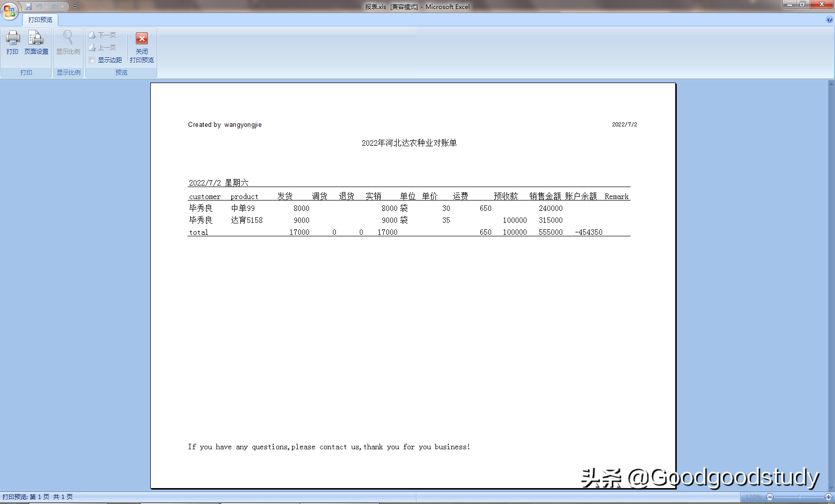Click the Undo arrow icon

point(39,6)
